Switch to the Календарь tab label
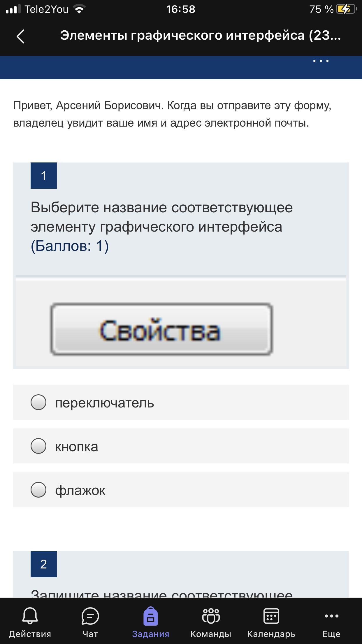The height and width of the screenshot is (644, 362). pos(271,634)
